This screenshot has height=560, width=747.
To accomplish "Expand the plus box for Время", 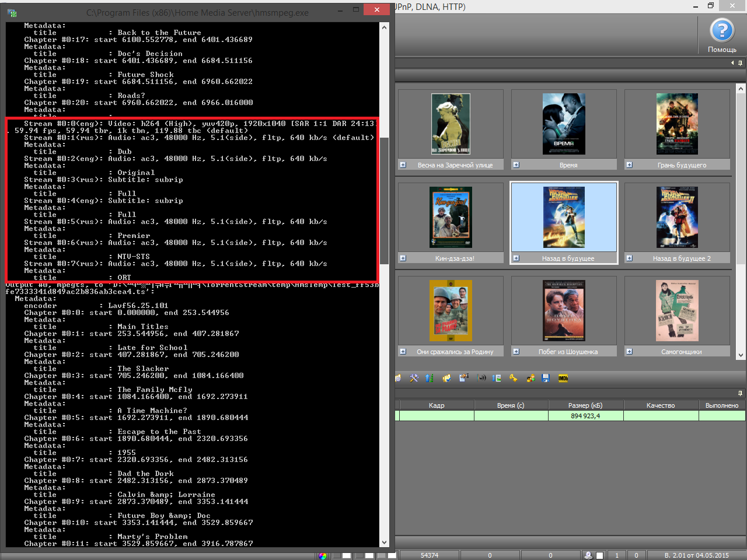I will 516,165.
